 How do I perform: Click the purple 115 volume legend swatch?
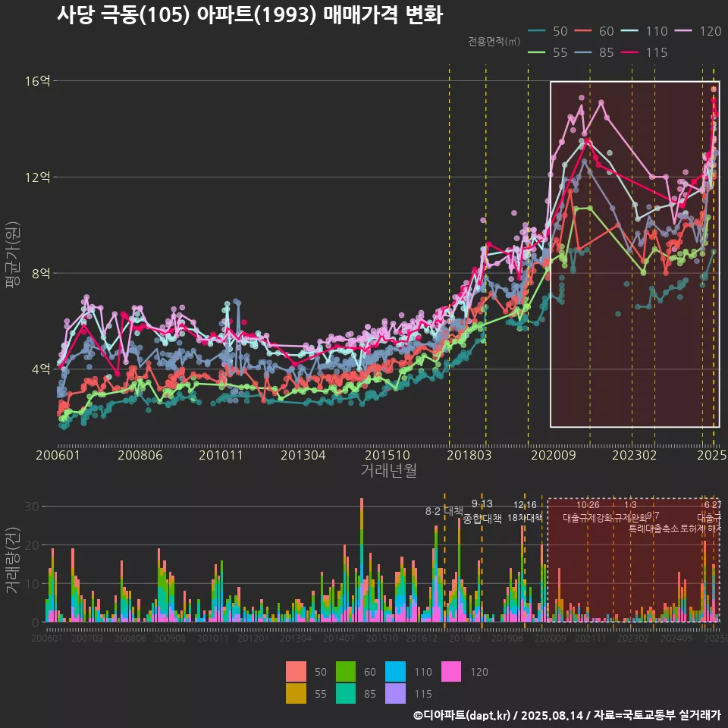click(395, 693)
